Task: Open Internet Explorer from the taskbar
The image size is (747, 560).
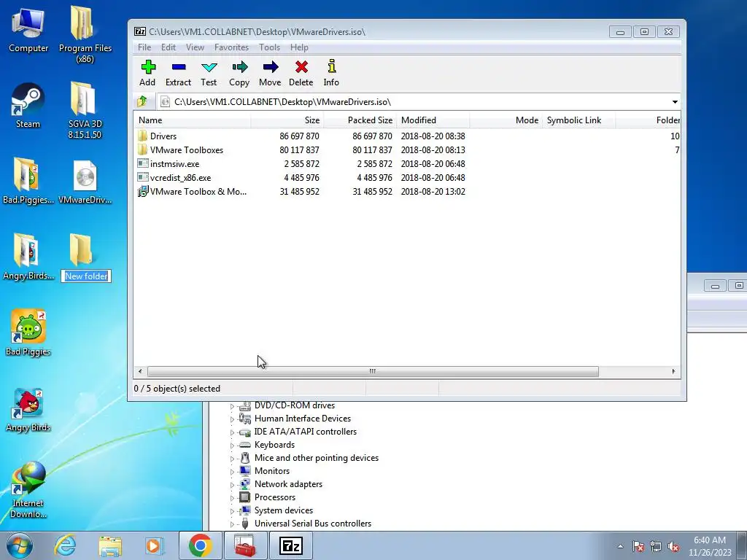Action: (65, 545)
